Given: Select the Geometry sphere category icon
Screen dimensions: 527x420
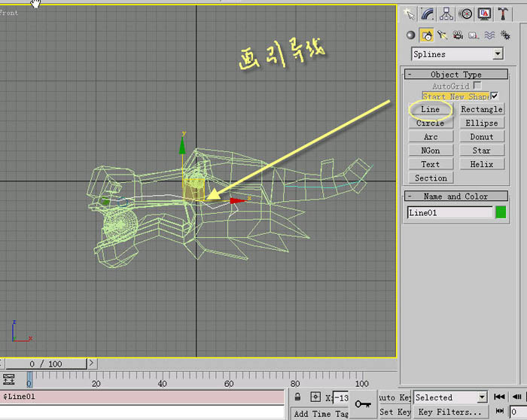Looking at the screenshot, I should pos(411,35).
